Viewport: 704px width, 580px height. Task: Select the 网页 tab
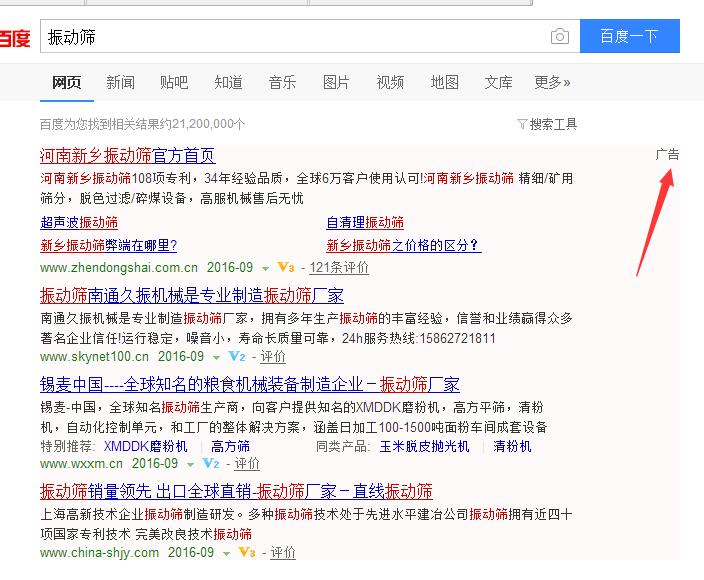pos(66,83)
